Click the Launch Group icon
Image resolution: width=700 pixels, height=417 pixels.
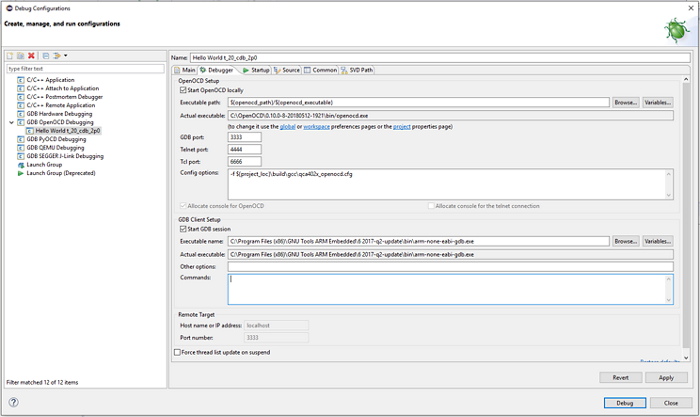21,165
